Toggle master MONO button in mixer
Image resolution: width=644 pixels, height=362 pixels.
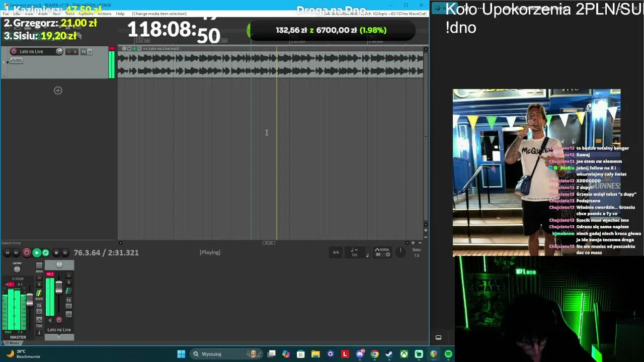[x=39, y=266]
